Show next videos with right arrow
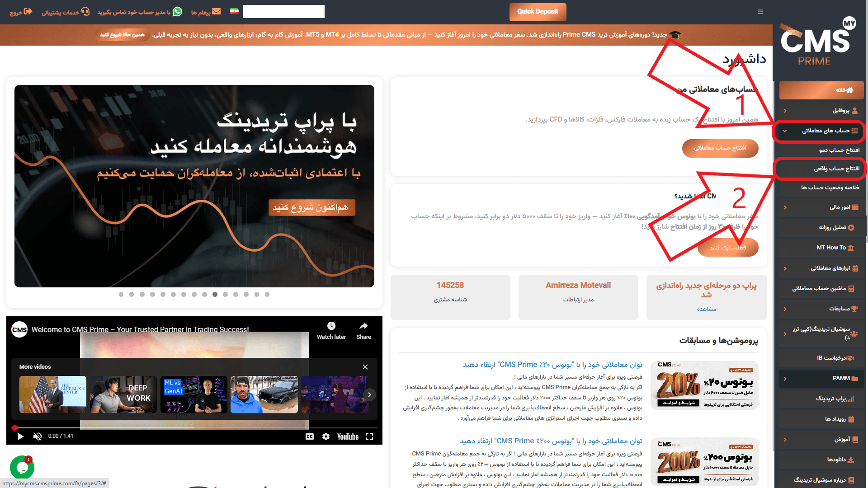Image resolution: width=868 pixels, height=488 pixels. 369,395
